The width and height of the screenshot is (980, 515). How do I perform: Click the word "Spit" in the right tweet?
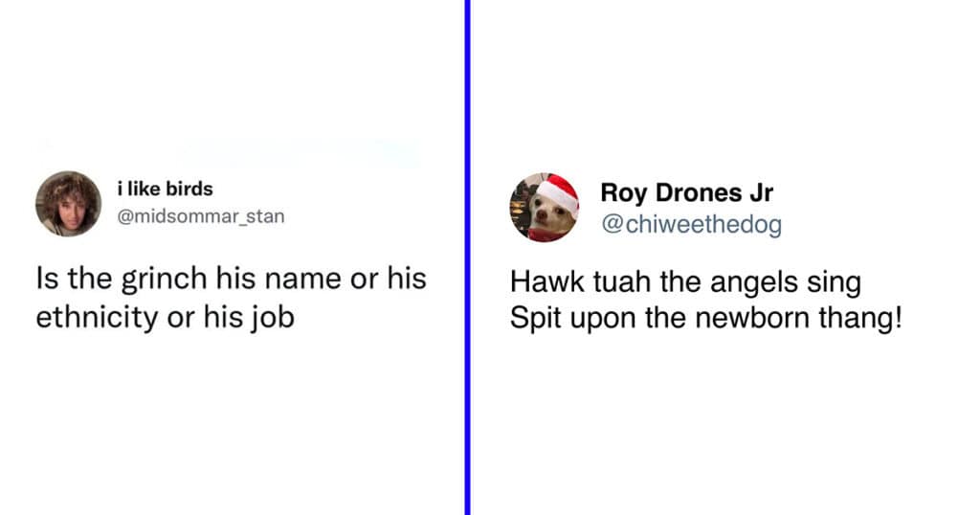tap(536, 319)
